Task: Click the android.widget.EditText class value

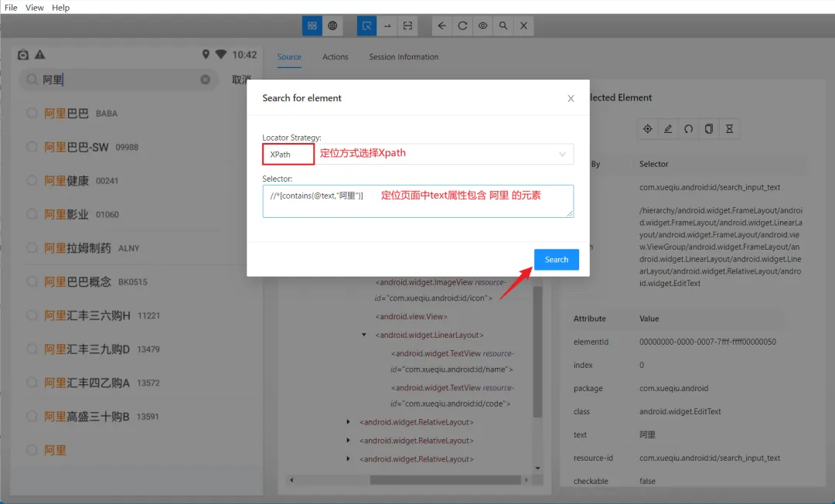Action: point(680,411)
